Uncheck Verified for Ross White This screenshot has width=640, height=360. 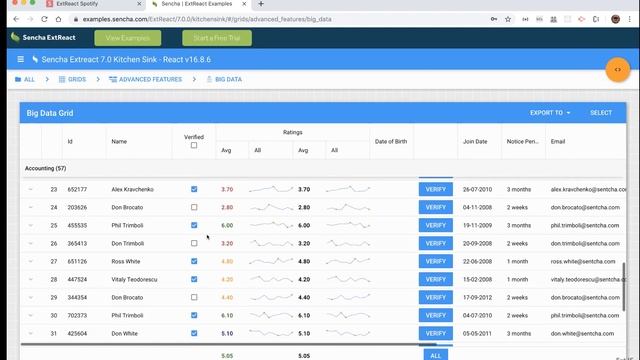click(x=194, y=261)
